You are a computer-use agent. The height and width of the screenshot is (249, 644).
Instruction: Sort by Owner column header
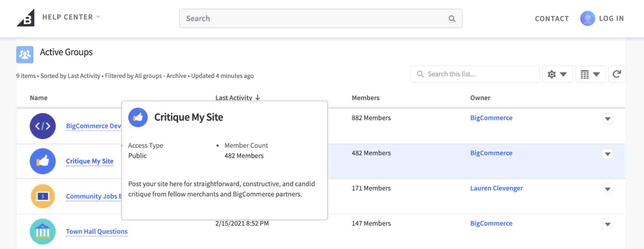[480, 98]
